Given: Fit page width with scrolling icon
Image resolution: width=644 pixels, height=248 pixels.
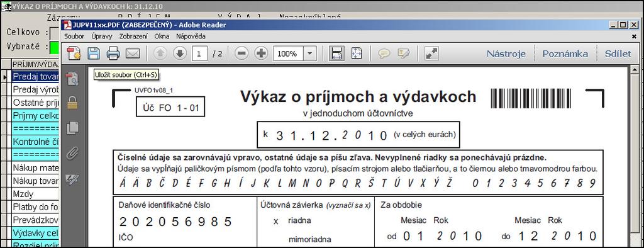Looking at the screenshot, I should point(337,54).
